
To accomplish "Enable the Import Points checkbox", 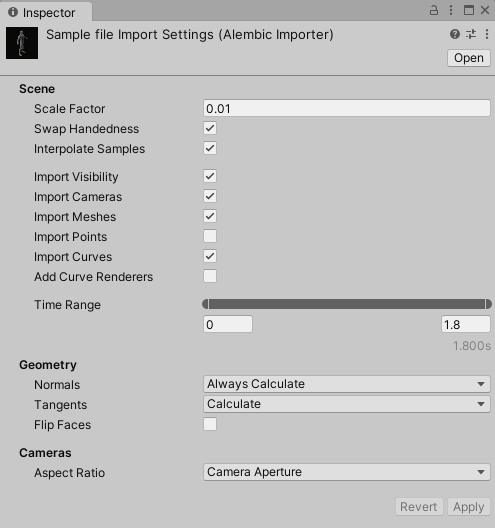I will pyautogui.click(x=210, y=236).
